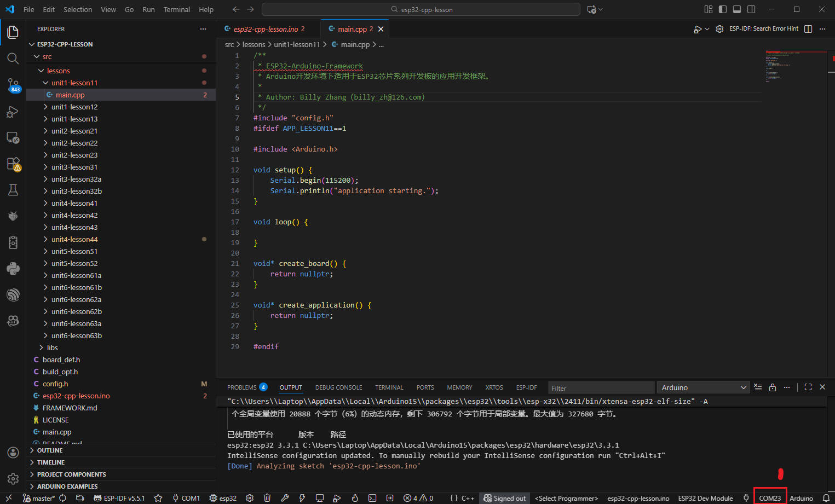Expand the unit1-lesson12 folder
835x504 pixels.
[x=74, y=107]
